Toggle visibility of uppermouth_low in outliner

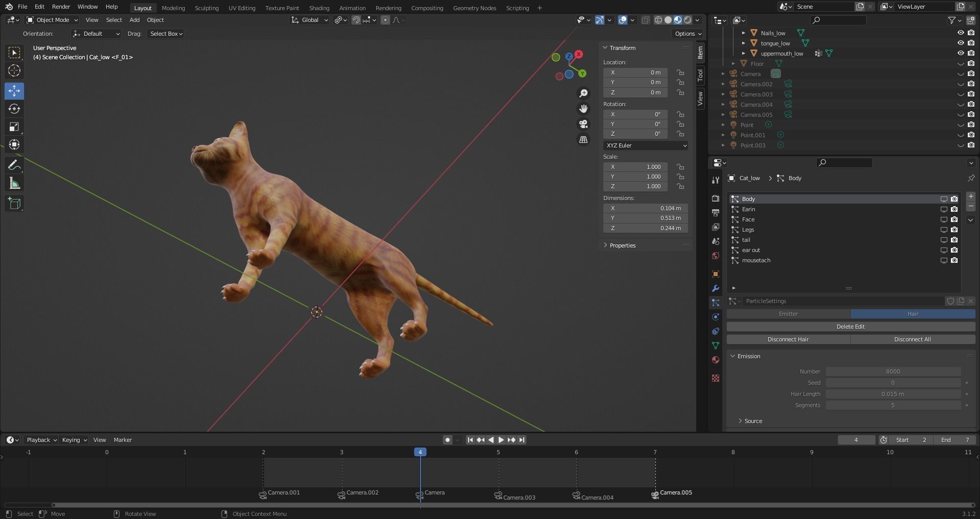click(x=961, y=53)
